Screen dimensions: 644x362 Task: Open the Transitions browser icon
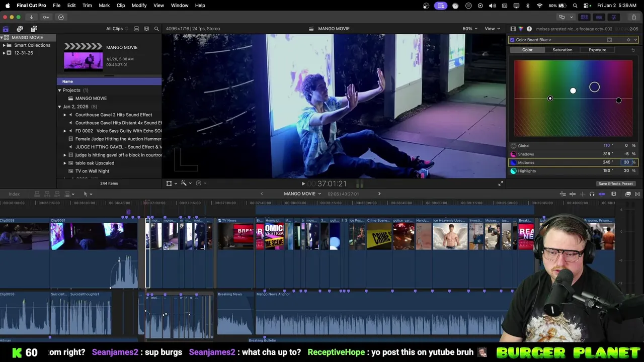tap(637, 194)
